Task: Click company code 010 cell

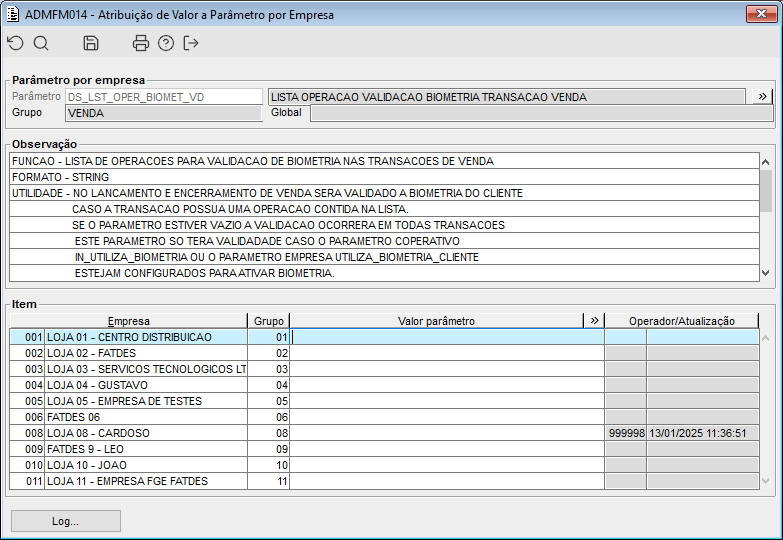Action: pyautogui.click(x=27, y=465)
